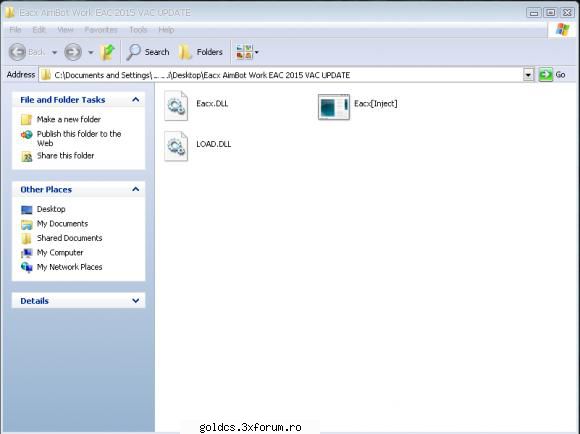This screenshot has height=434, width=580.
Task: Click inside the Address path field
Action: click(x=281, y=75)
